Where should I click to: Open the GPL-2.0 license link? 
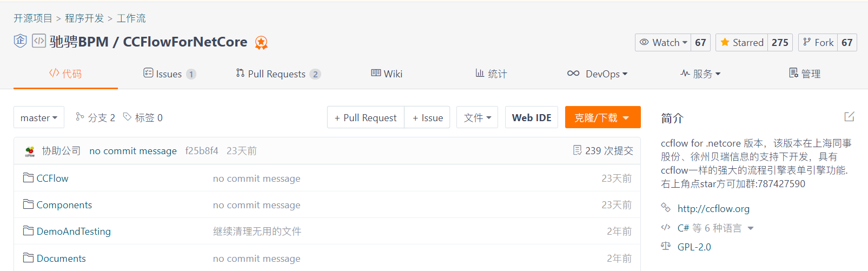click(x=694, y=247)
